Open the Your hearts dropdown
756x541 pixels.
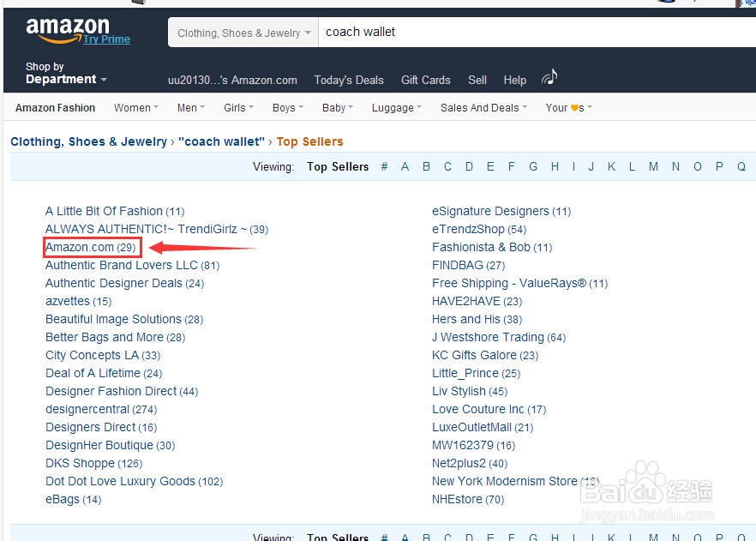click(569, 108)
